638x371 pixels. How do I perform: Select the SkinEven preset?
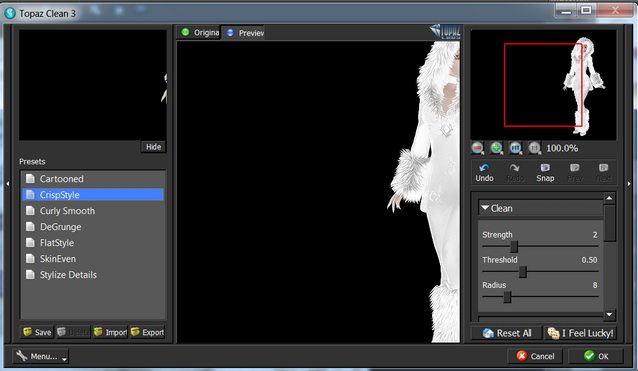pos(93,259)
